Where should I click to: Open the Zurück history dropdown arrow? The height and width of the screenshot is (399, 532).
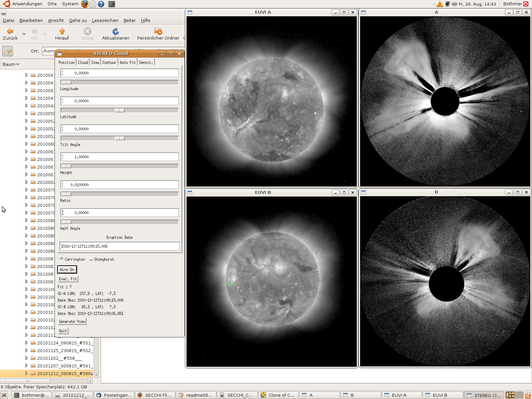click(24, 34)
